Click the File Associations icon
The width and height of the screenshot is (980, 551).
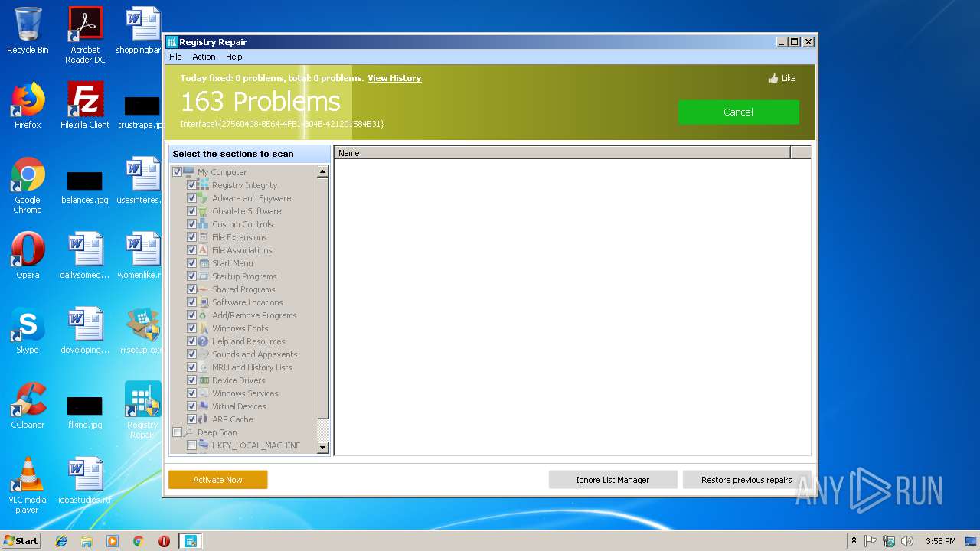point(204,250)
